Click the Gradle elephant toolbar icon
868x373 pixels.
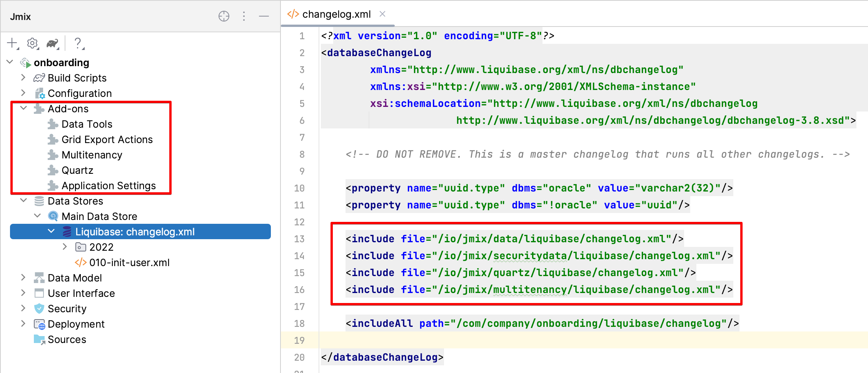52,43
